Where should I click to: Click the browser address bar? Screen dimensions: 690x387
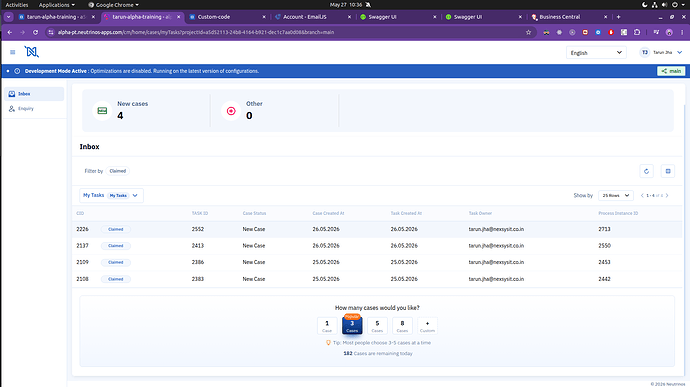290,32
